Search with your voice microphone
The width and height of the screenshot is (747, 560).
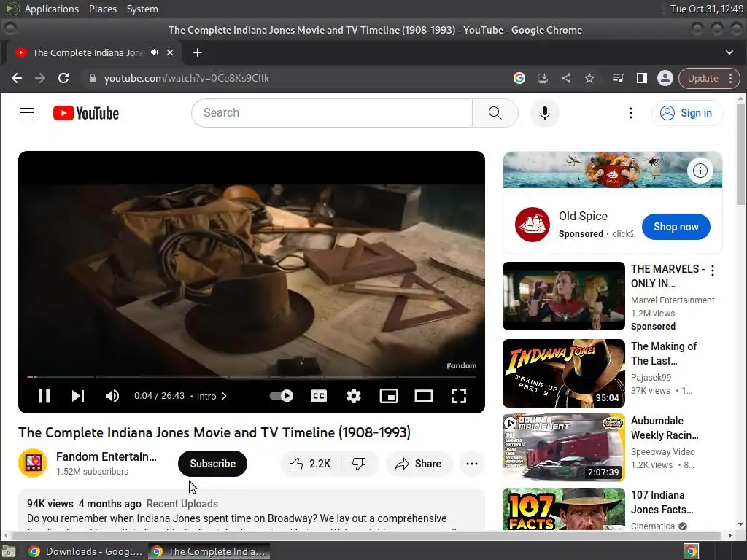click(544, 113)
